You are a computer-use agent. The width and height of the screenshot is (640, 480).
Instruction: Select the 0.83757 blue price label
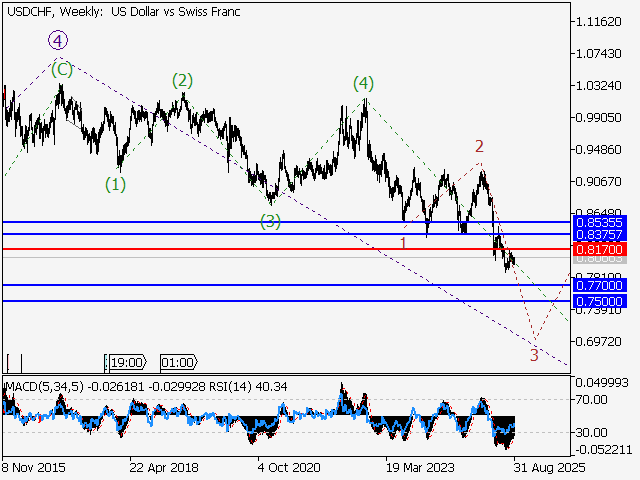[x=600, y=233]
